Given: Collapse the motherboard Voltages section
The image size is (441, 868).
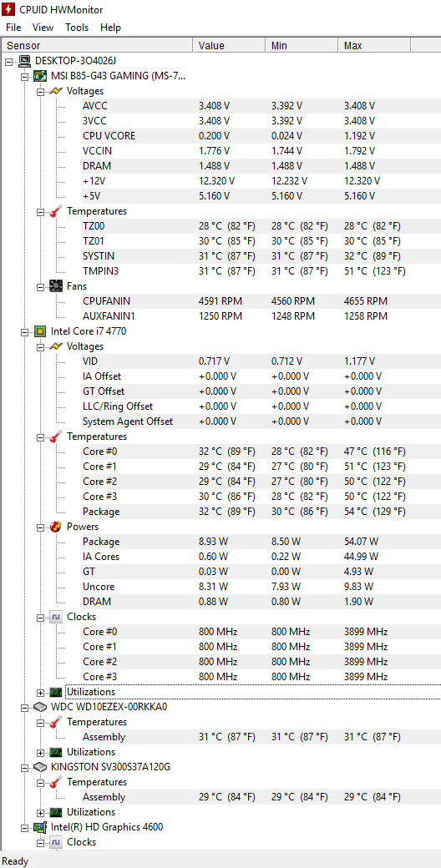Looking at the screenshot, I should tap(40, 91).
